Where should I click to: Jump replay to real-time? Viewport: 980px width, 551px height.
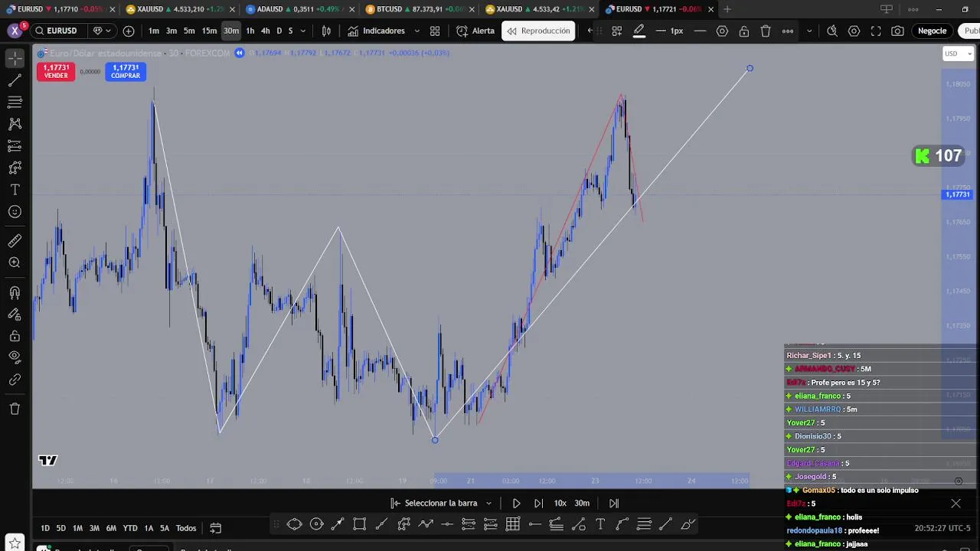[x=613, y=503]
